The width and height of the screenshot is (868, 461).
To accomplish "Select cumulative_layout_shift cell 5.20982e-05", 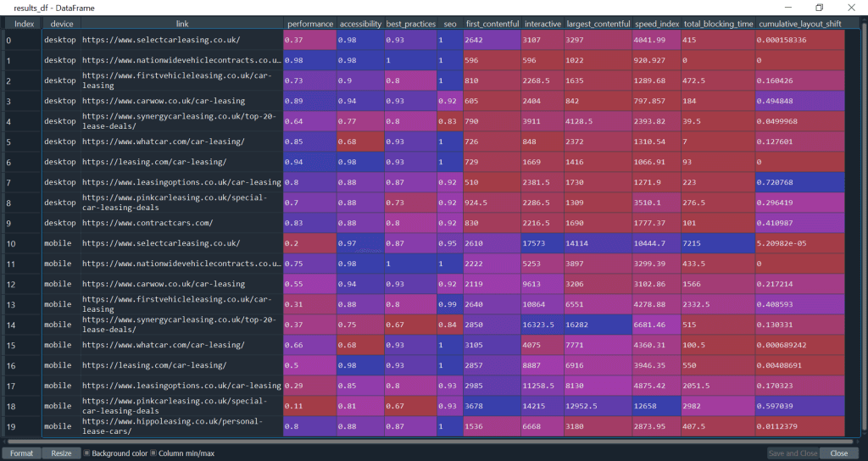I will tap(800, 243).
